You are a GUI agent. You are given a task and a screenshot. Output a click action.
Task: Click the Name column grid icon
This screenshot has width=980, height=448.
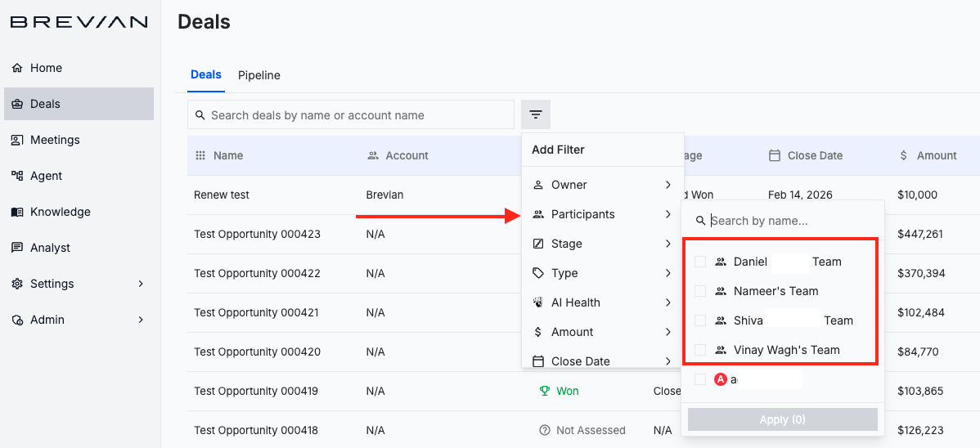pyautogui.click(x=200, y=155)
